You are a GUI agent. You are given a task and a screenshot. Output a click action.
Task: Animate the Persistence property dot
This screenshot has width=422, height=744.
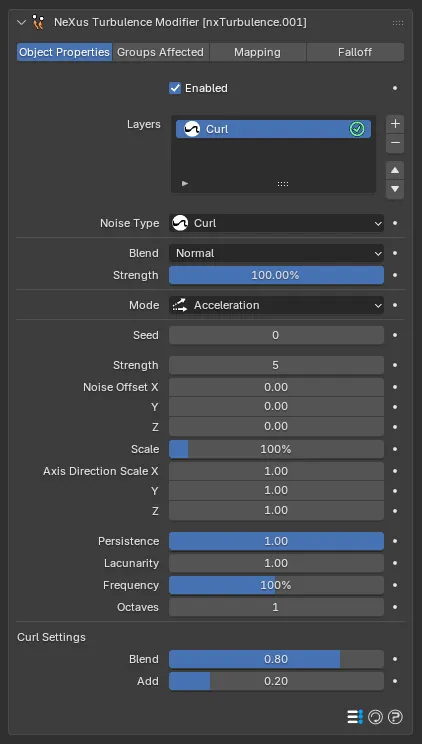click(x=395, y=541)
